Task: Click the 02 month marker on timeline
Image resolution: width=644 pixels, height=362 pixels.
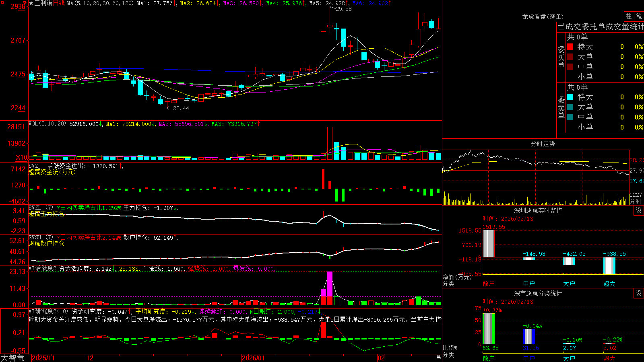Action: pyautogui.click(x=381, y=358)
